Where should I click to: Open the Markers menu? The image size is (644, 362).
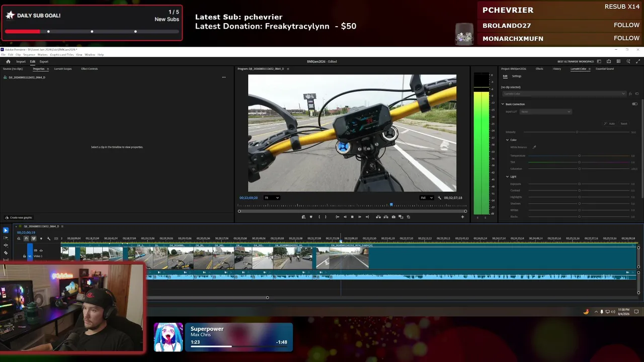(x=42, y=55)
